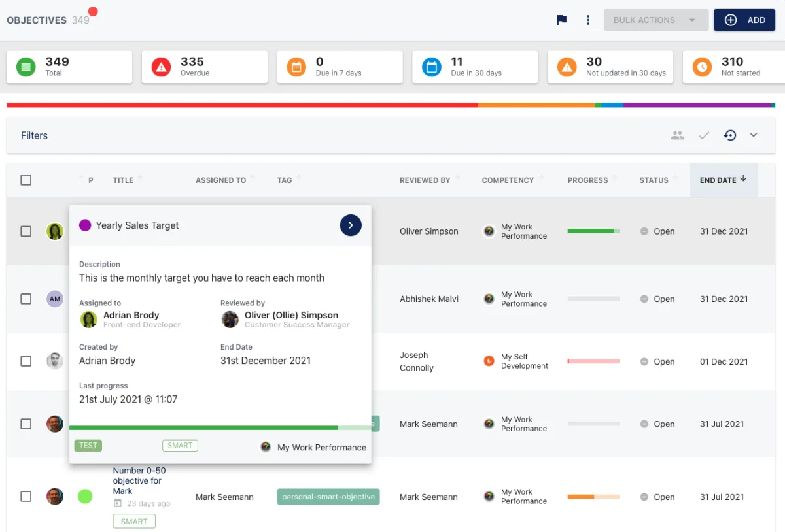Viewport: 785px width, 532px height.
Task: Click the people group filter icon
Action: [x=678, y=135]
